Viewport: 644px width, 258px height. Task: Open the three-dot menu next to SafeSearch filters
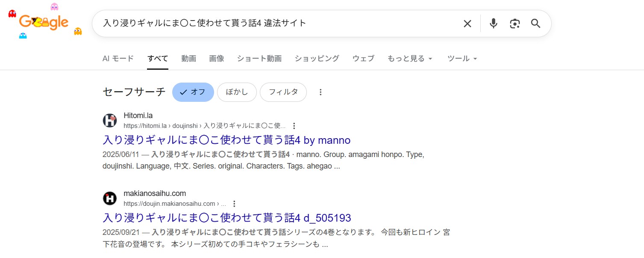tap(321, 92)
